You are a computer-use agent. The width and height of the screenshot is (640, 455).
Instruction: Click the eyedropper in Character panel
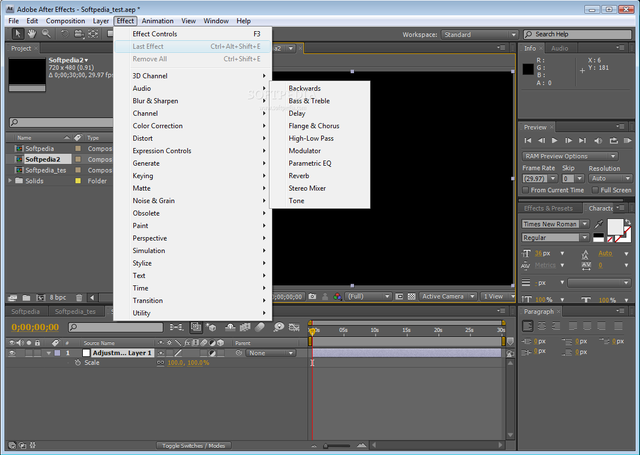[599, 224]
